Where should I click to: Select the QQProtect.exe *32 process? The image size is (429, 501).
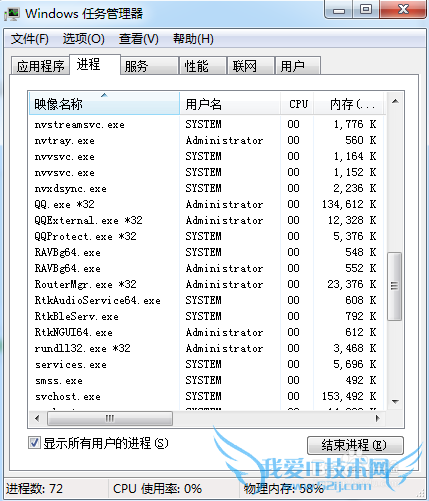coord(207,236)
